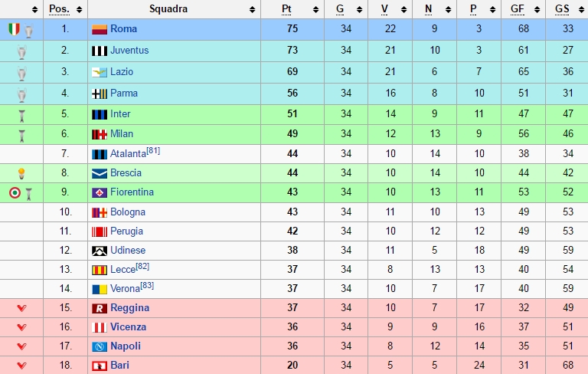Open the Lazio team link
The width and height of the screenshot is (588, 374).
tap(122, 72)
